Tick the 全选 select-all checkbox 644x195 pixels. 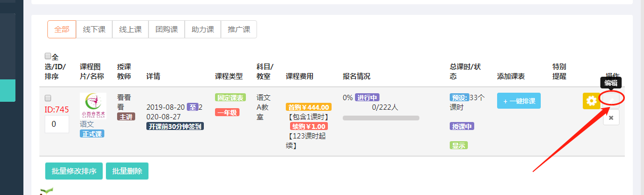pyautogui.click(x=48, y=56)
